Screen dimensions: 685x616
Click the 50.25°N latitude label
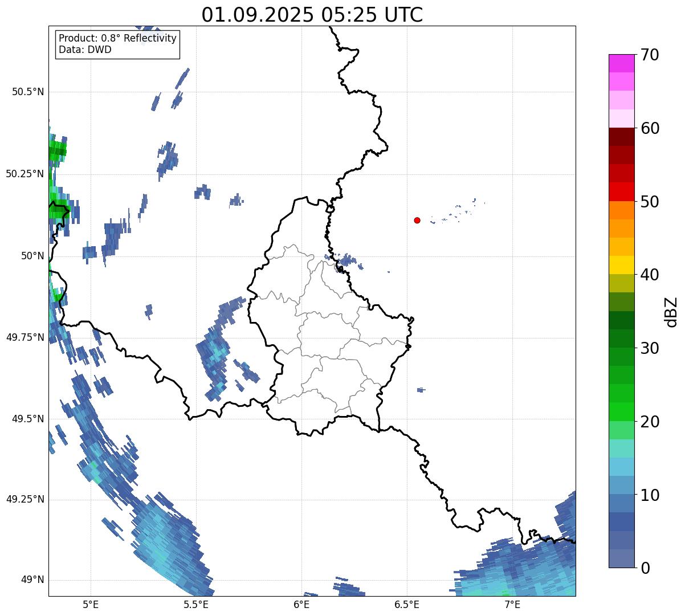click(x=25, y=174)
